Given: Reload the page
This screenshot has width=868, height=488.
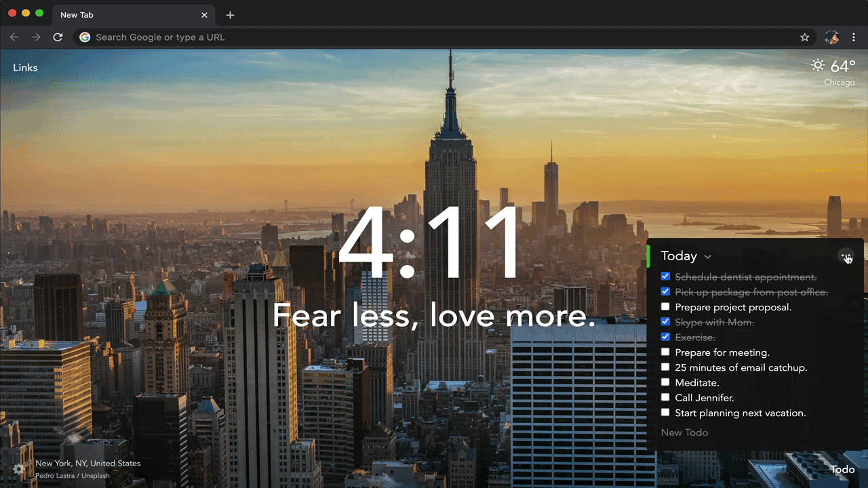Looking at the screenshot, I should (58, 37).
